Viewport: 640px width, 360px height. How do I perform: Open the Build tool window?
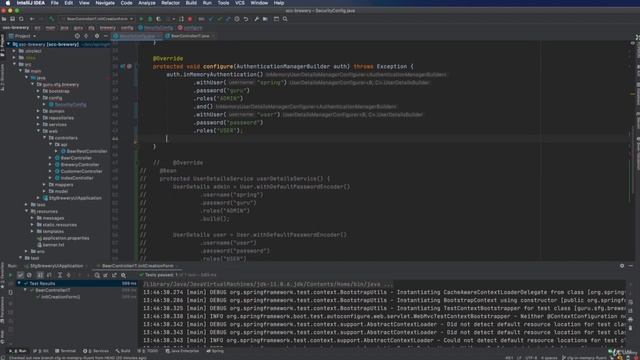[x=123, y=351]
